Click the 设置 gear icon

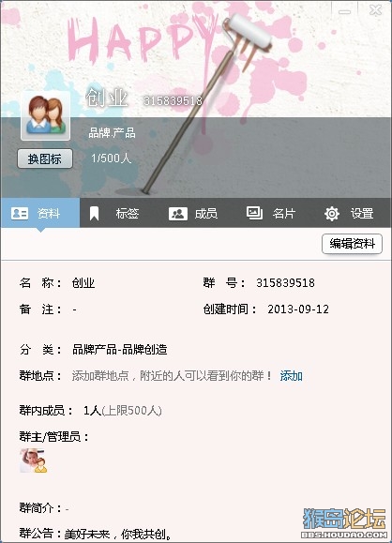[x=332, y=213]
